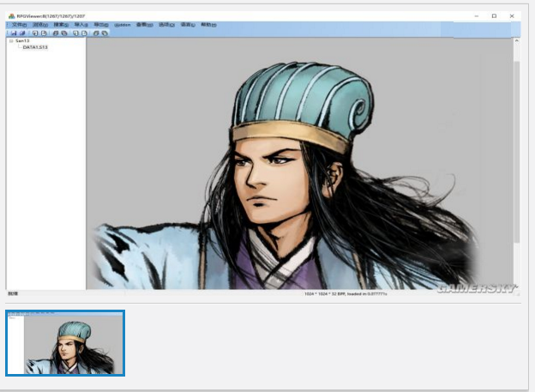The width and height of the screenshot is (535, 392).
Task: Click the RPGViewer window title text
Action: (x=51, y=16)
